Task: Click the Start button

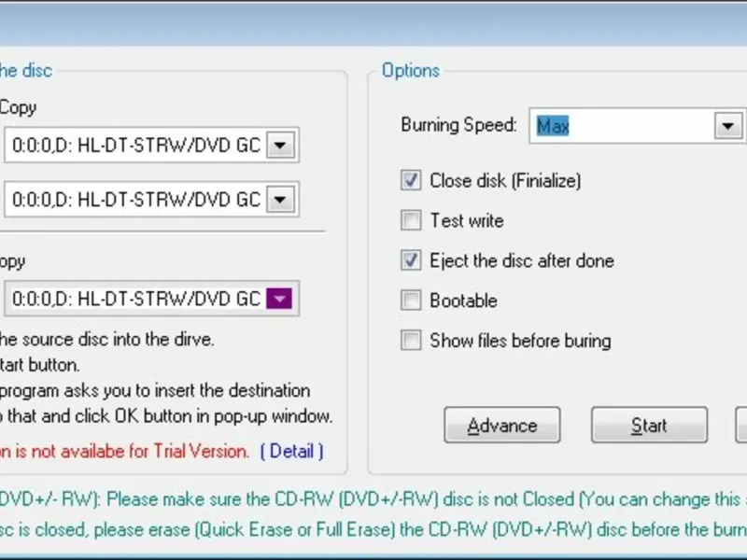Action: click(649, 426)
